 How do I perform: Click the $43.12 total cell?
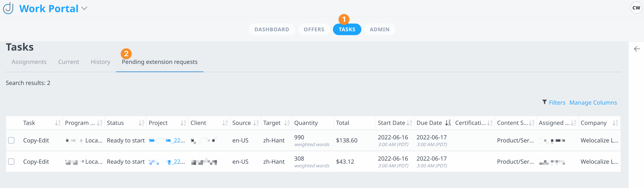coord(345,162)
